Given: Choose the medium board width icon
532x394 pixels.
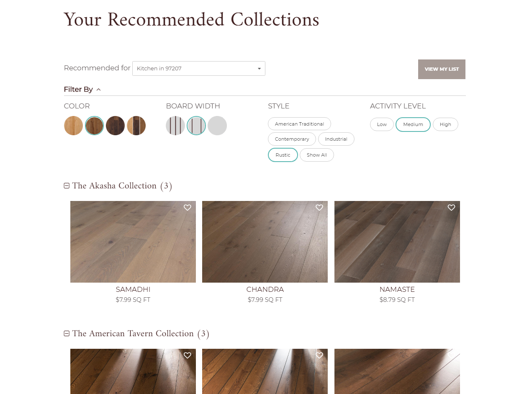Looking at the screenshot, I should (x=196, y=126).
